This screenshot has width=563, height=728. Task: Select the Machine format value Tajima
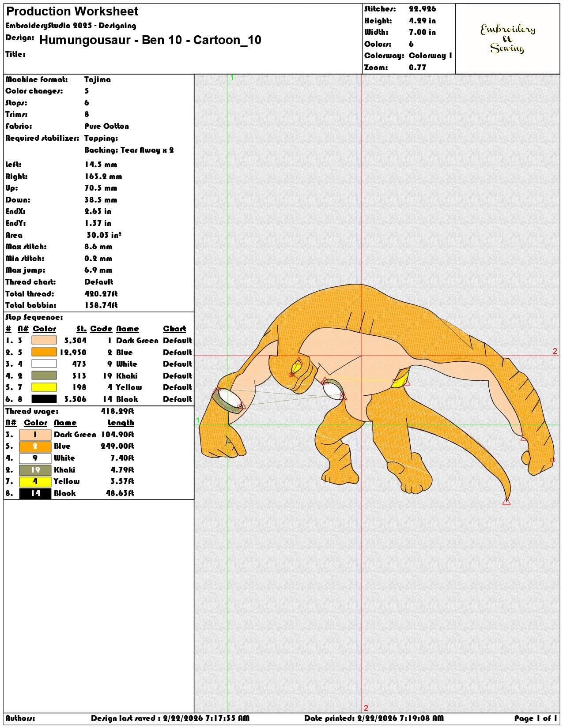98,79
